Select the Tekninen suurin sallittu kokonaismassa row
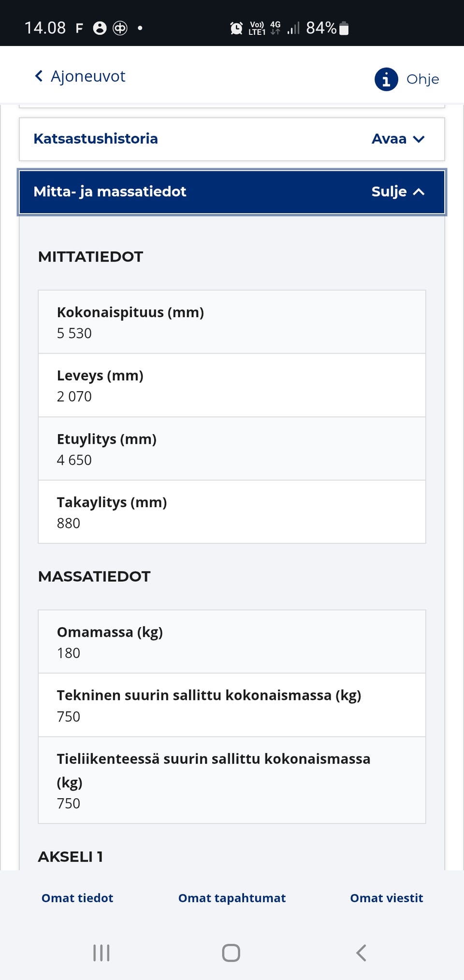Viewport: 464px width, 980px height. [x=232, y=705]
